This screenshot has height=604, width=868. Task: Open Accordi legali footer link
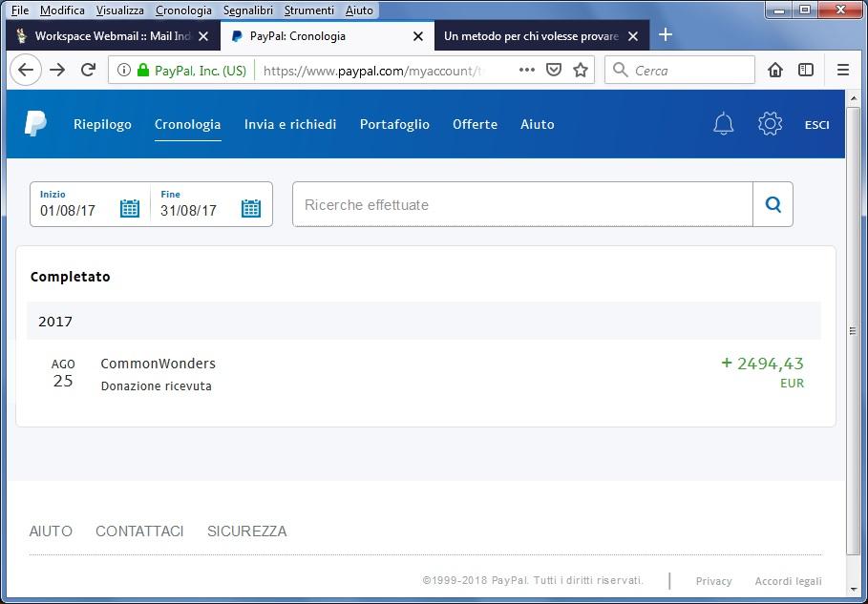(x=789, y=581)
